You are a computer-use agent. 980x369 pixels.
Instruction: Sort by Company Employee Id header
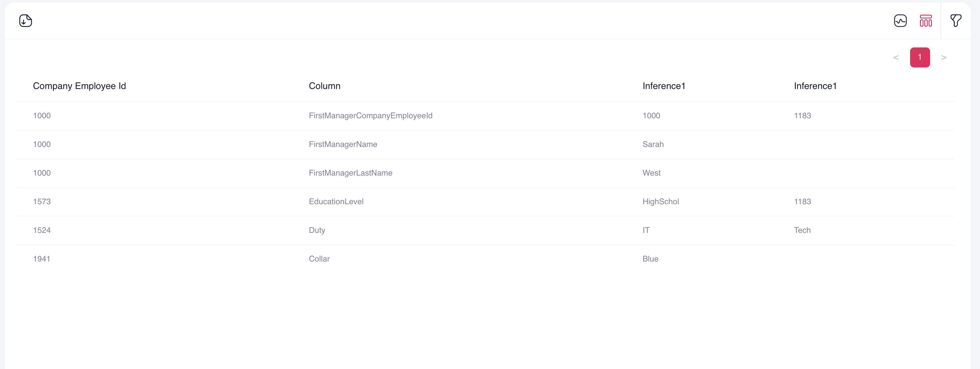coord(79,86)
